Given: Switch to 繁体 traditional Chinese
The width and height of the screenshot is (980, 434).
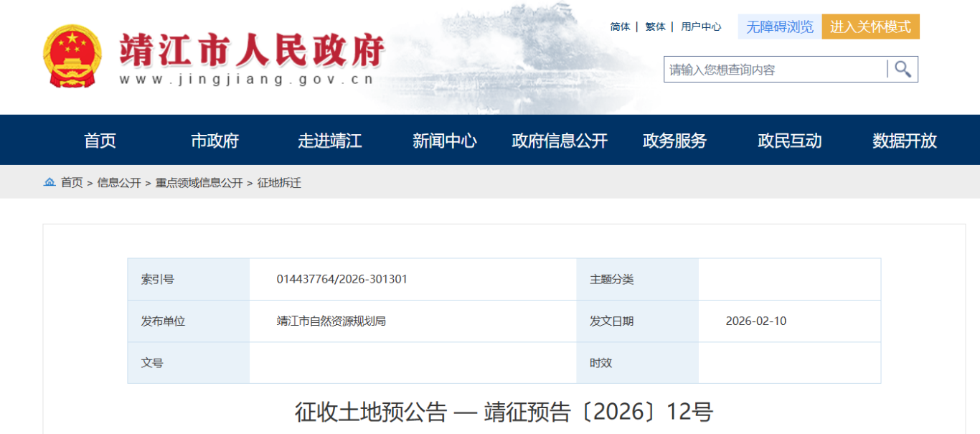Looking at the screenshot, I should pos(655,27).
